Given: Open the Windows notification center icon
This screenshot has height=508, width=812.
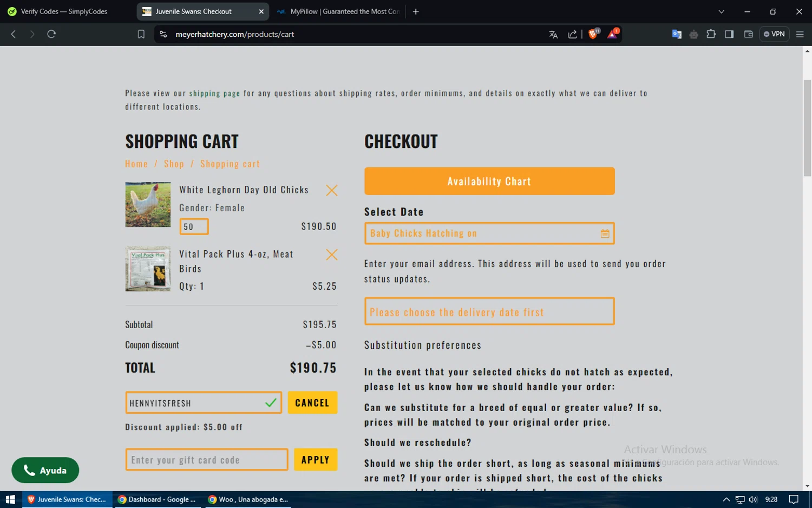Looking at the screenshot, I should 794,499.
